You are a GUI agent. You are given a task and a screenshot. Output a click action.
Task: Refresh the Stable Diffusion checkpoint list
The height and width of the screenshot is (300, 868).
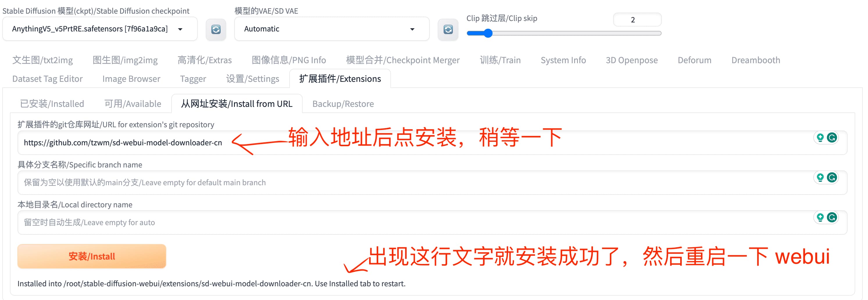(216, 29)
